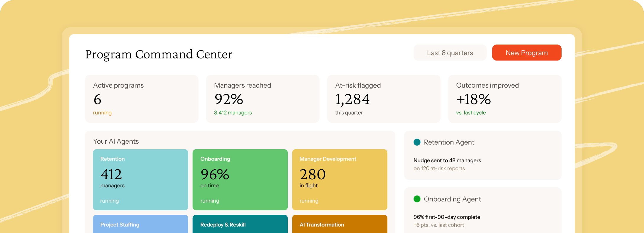
Task: Click the 92% managers reached value
Action: (229, 99)
